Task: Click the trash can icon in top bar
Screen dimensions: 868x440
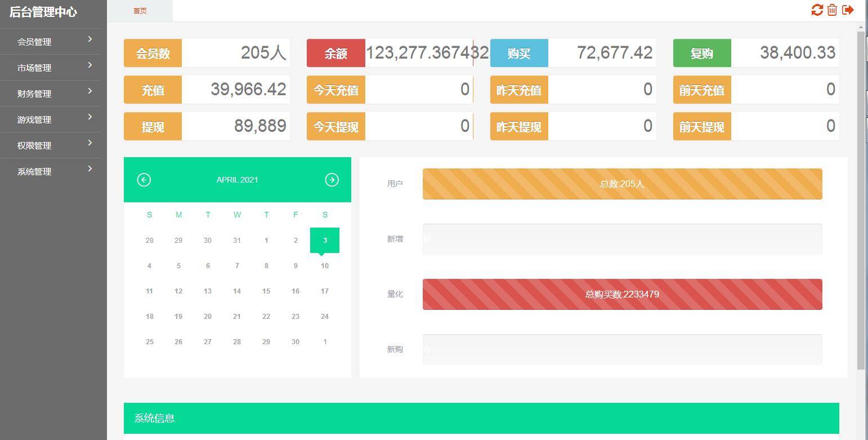Action: (x=832, y=10)
